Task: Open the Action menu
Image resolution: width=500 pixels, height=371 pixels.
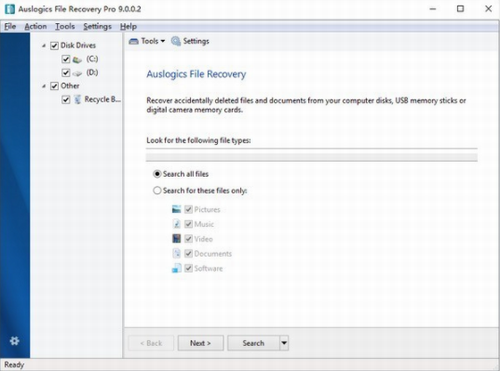Action: tap(36, 26)
